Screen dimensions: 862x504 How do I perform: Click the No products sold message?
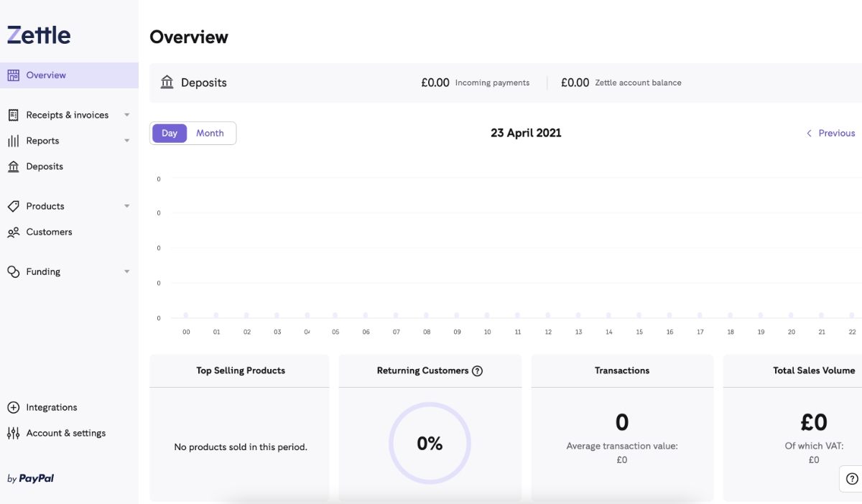241,447
